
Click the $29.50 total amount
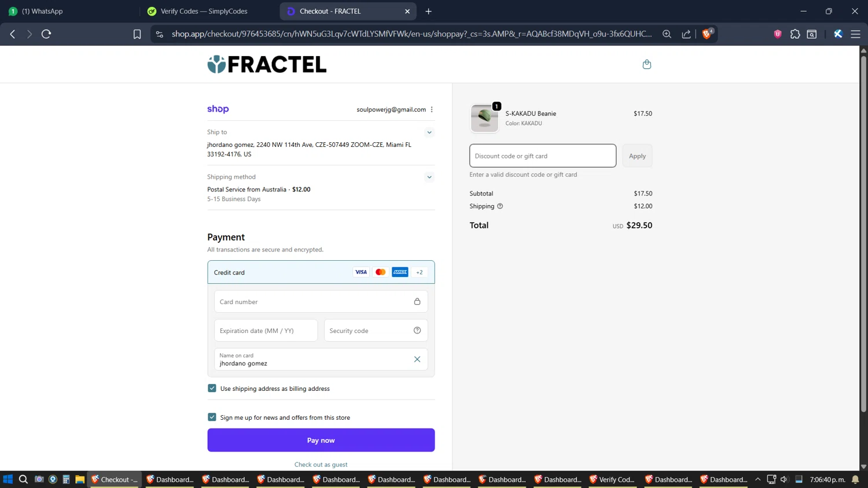(x=639, y=225)
